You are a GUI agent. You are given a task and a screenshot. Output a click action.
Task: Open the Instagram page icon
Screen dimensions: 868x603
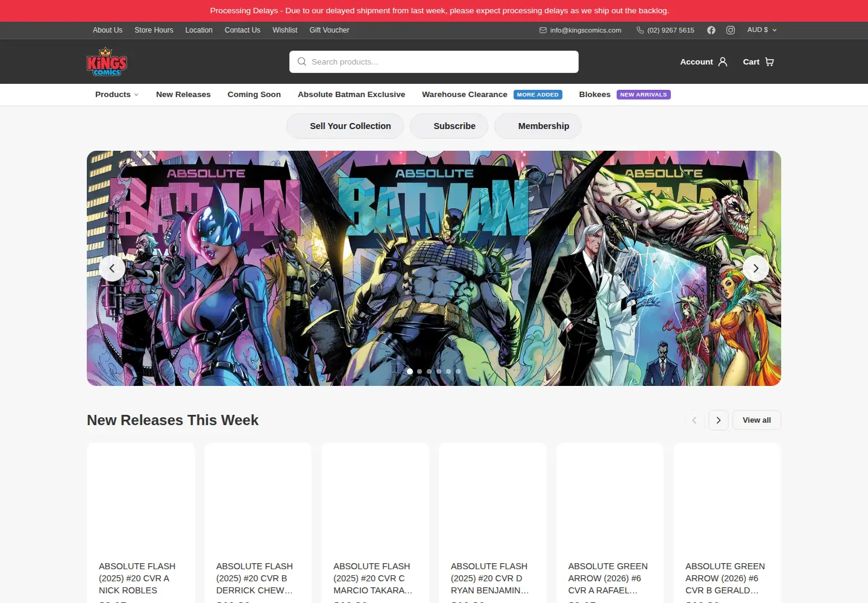pyautogui.click(x=731, y=30)
